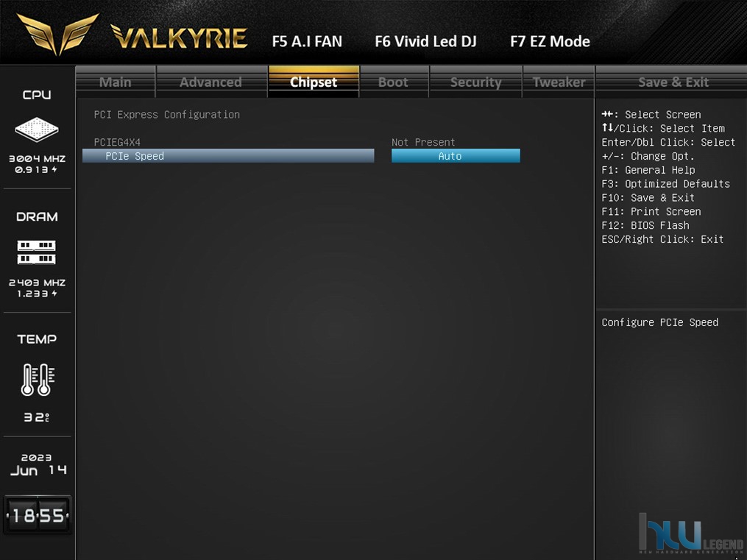Open the PCIe Speed Auto dropdown
The width and height of the screenshot is (747, 560).
click(x=456, y=156)
